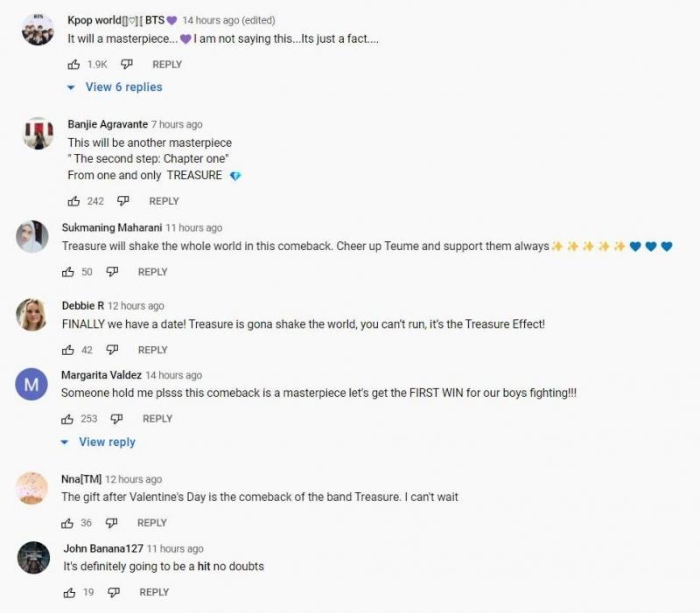
Task: Reply to Debbie R's comment
Action: click(x=152, y=350)
